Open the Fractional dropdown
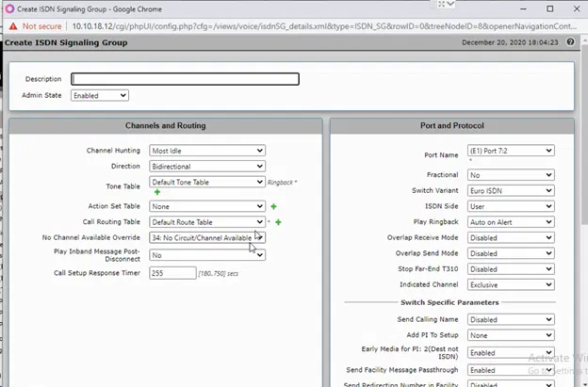Screen dimensions: 588x387 point(510,175)
